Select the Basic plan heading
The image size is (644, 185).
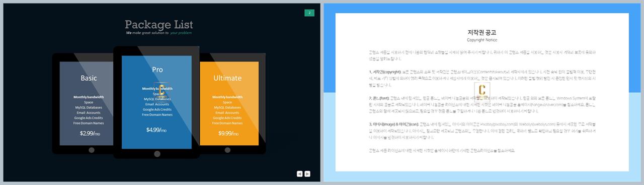click(89, 78)
